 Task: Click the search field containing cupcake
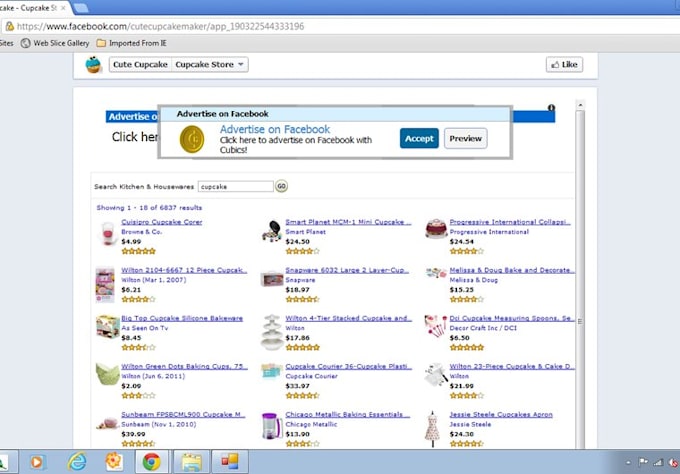(x=235, y=186)
